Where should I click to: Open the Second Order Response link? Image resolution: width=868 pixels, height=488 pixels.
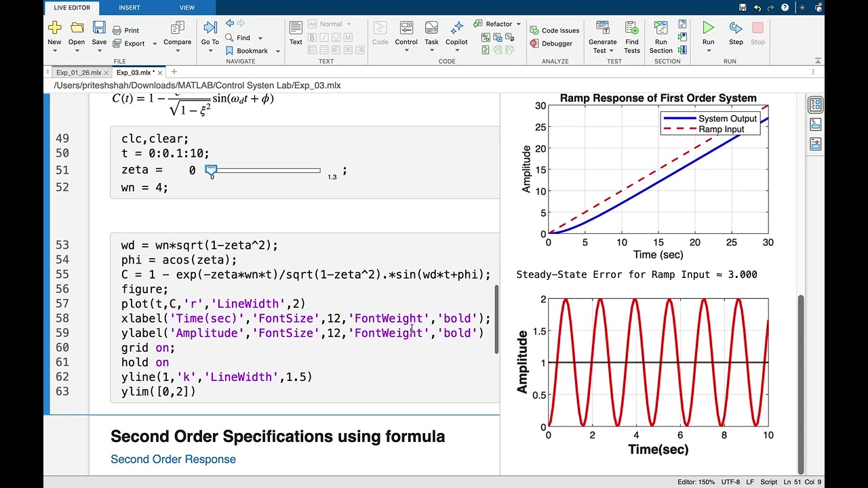(173, 459)
